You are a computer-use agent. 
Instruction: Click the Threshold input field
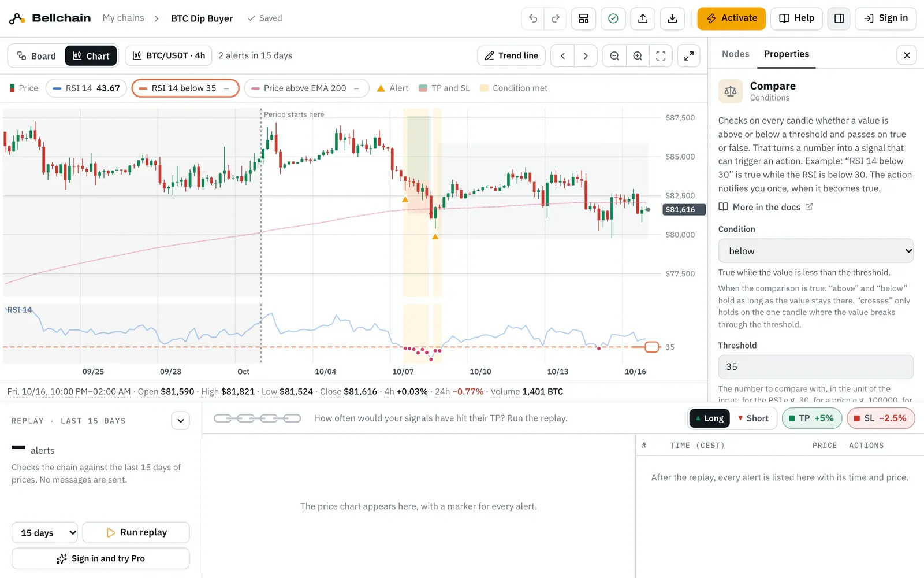(x=815, y=367)
